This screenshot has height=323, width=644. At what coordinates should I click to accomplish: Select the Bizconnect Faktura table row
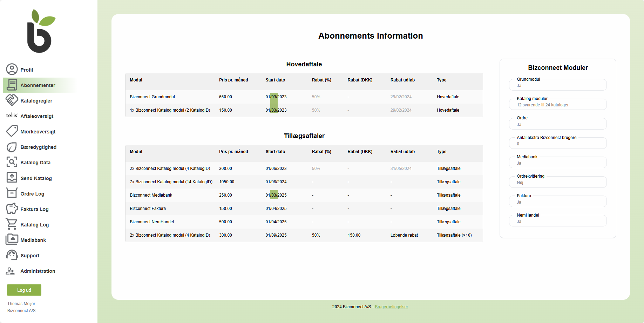point(304,209)
